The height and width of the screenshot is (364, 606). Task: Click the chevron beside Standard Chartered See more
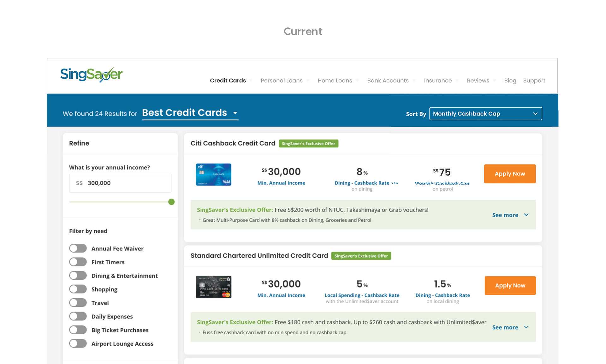pyautogui.click(x=526, y=327)
